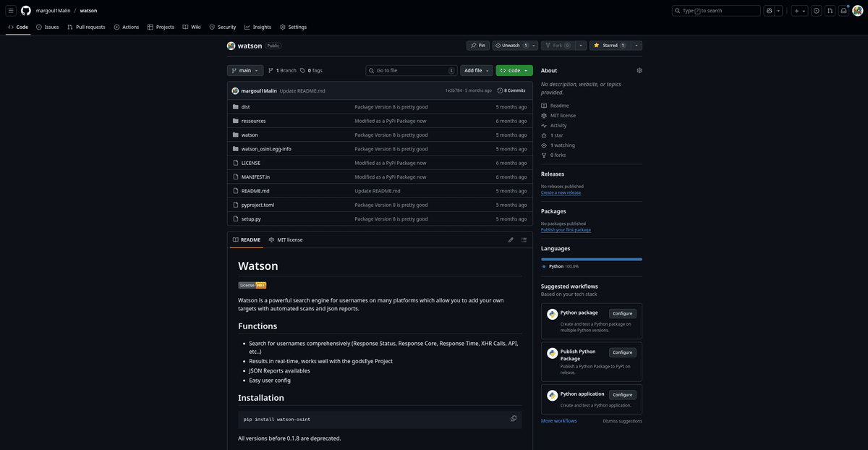Expand the main branch dropdown

tap(245, 71)
